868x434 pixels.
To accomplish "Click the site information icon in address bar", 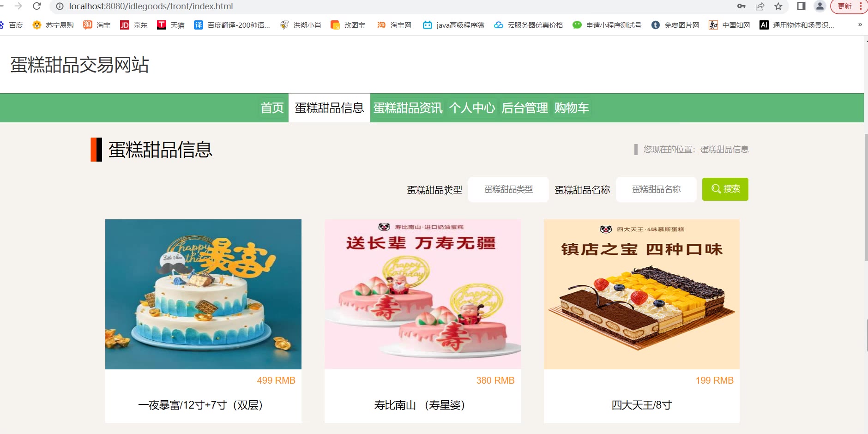I will (x=60, y=6).
